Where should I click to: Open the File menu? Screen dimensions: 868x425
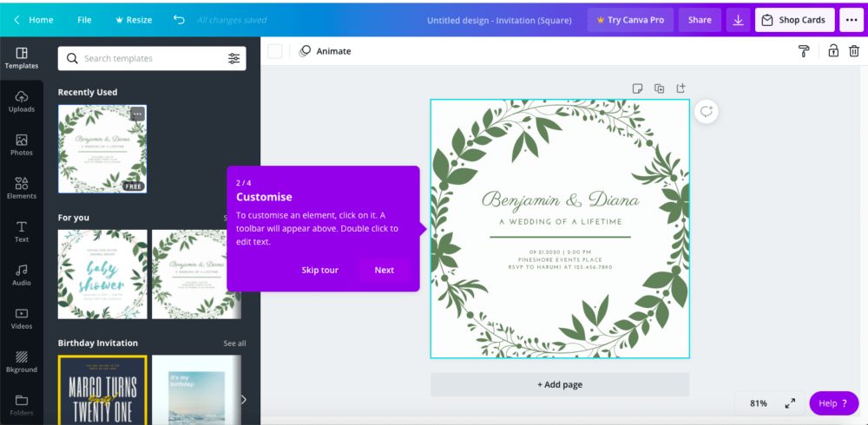coord(84,20)
